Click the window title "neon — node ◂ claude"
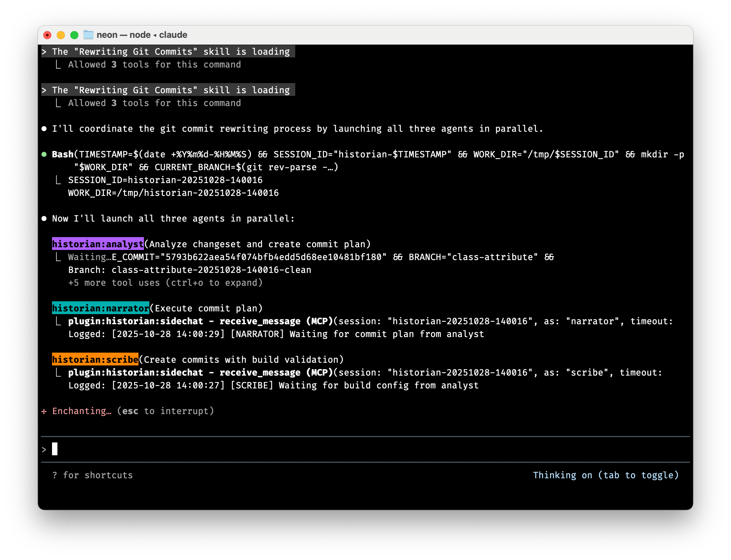Image resolution: width=731 pixels, height=560 pixels. click(142, 35)
